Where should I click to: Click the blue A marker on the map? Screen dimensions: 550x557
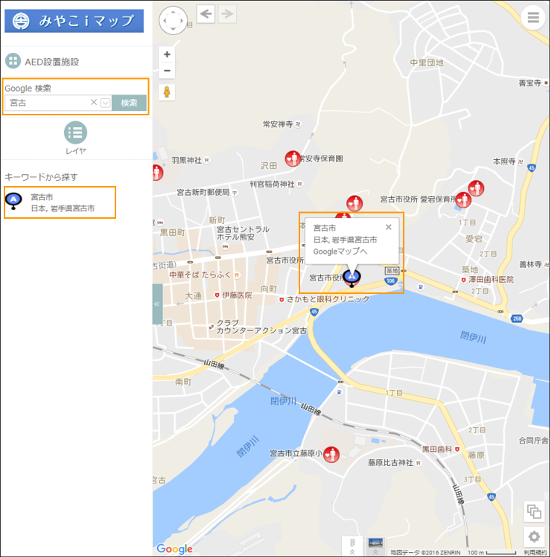coord(352,277)
